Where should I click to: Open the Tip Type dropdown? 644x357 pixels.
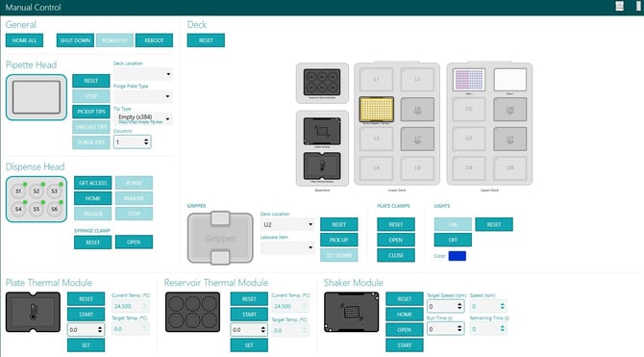coord(143,119)
